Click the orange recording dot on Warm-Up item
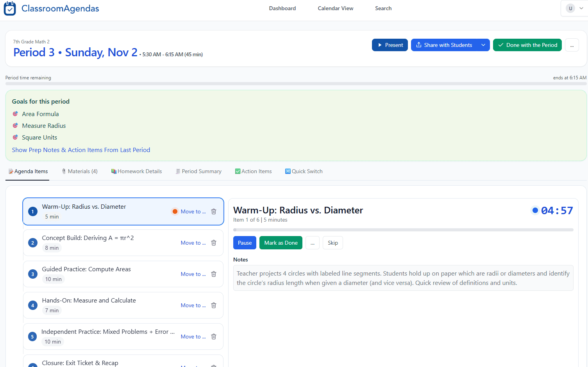The height and width of the screenshot is (367, 588). [x=175, y=211]
